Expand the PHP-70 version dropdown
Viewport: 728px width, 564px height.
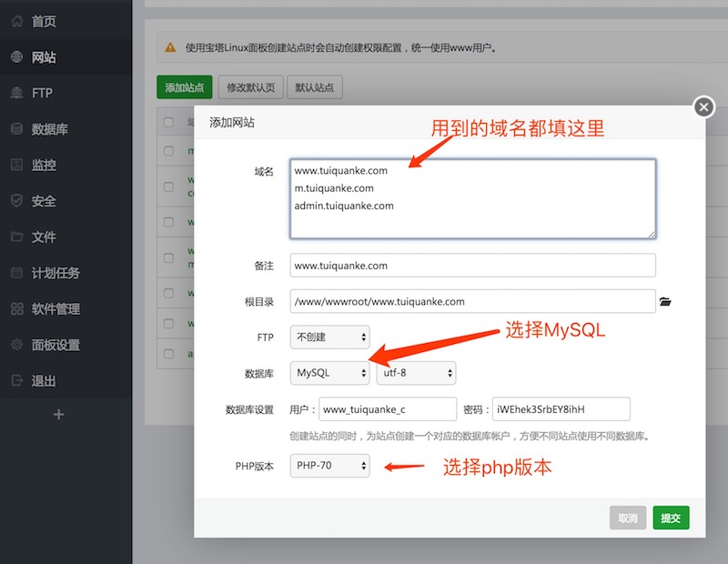click(329, 466)
